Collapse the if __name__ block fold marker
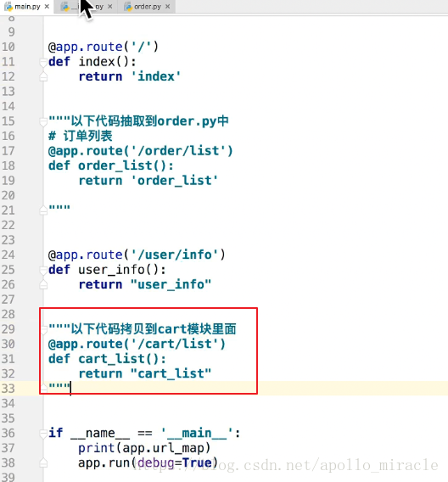Viewport: 448px width, 482px height. click(x=43, y=434)
